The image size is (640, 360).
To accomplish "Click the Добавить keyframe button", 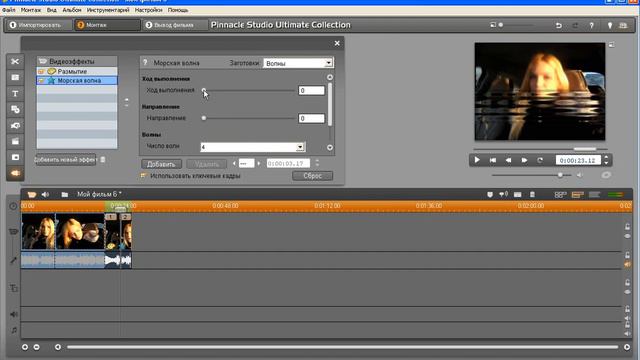I will pyautogui.click(x=161, y=164).
